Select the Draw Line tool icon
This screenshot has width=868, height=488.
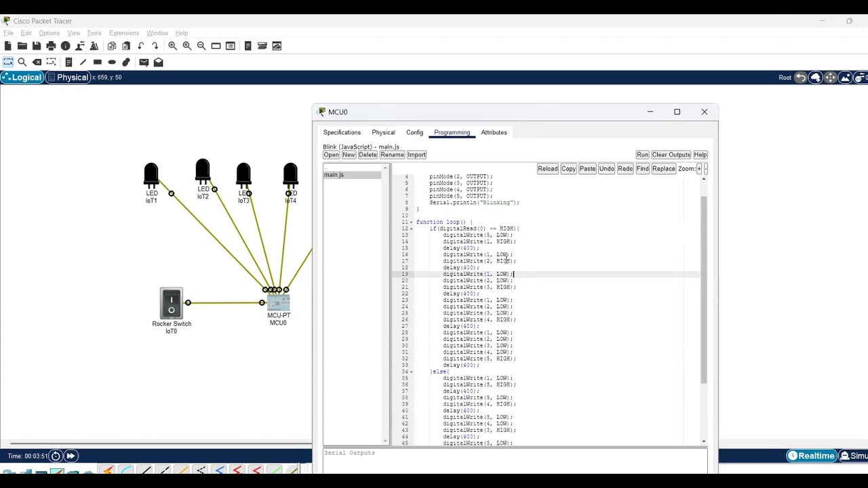click(x=83, y=62)
